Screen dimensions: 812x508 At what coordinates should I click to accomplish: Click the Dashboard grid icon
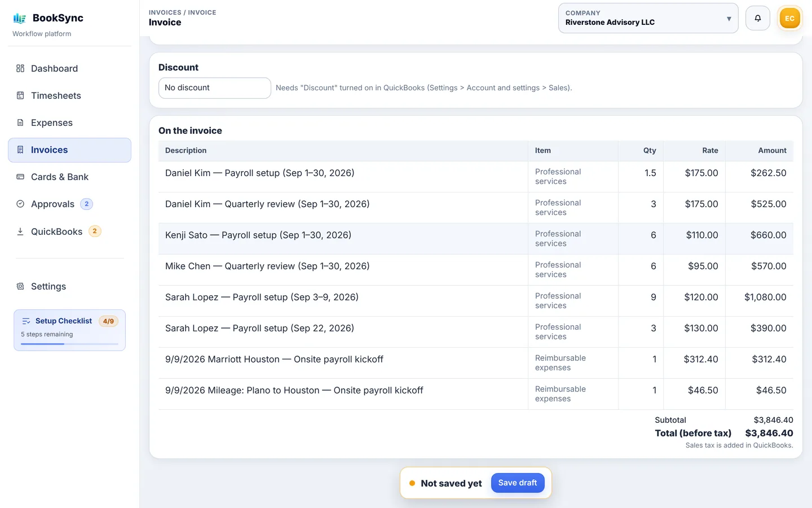20,68
